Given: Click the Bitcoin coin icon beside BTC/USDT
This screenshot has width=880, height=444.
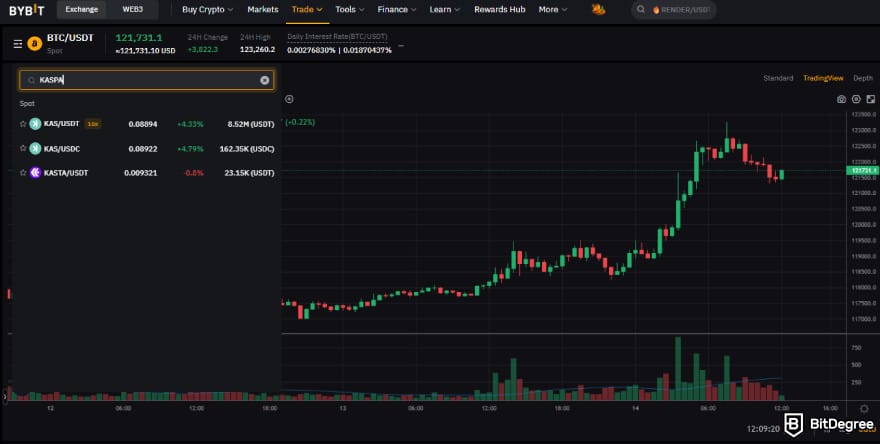Looking at the screenshot, I should click(x=35, y=44).
